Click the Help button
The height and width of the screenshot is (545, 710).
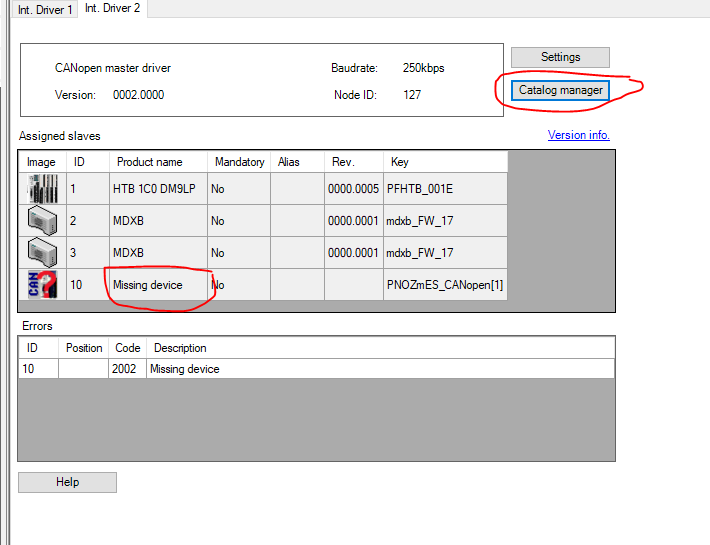(67, 482)
